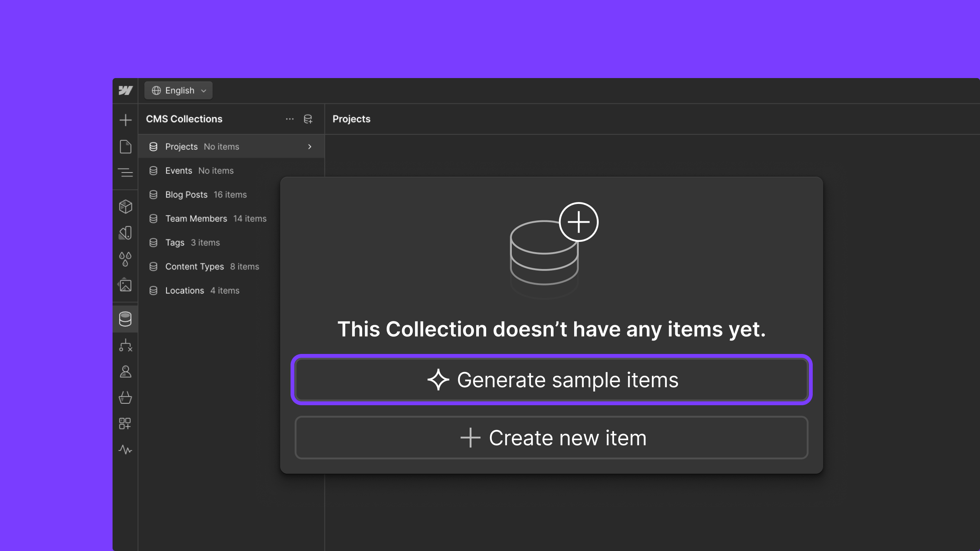
Task: Click Create new item button
Action: tap(552, 438)
